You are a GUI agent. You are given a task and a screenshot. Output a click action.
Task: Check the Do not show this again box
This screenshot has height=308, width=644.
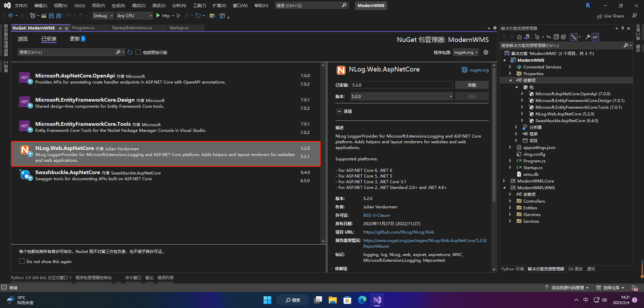coord(22,261)
